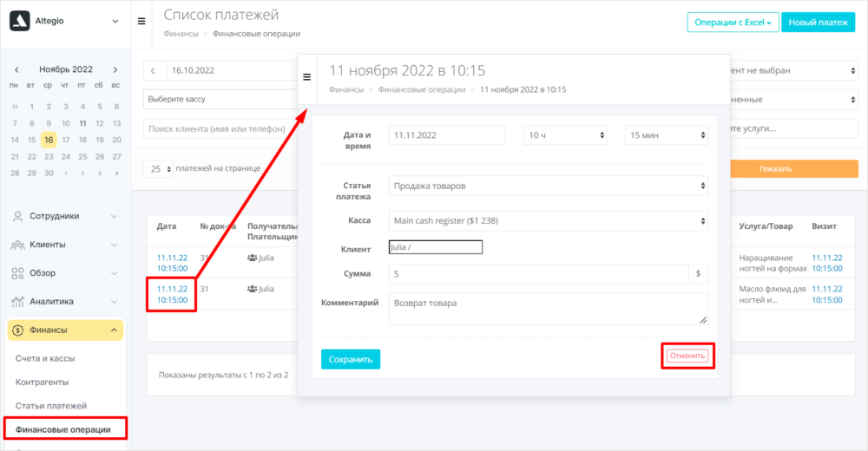
Task: Open Клиенты menu label
Action: point(48,245)
